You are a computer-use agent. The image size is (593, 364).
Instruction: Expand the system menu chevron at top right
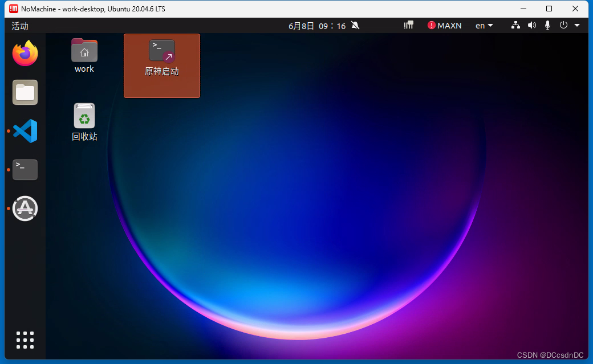577,25
